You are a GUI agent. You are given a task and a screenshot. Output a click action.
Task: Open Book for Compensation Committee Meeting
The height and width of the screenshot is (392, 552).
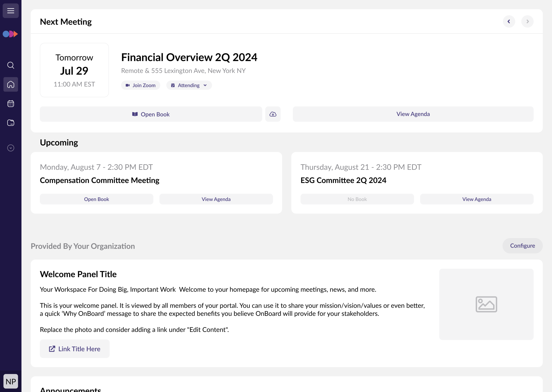click(x=96, y=199)
